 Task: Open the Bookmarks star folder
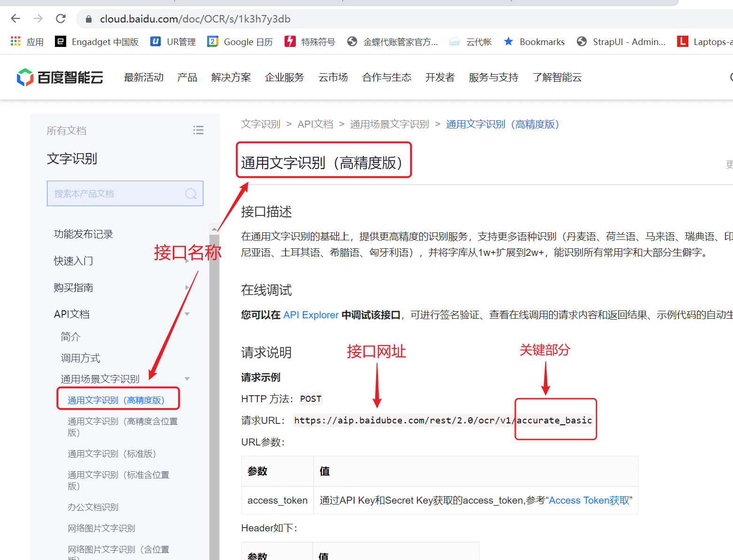coord(534,42)
